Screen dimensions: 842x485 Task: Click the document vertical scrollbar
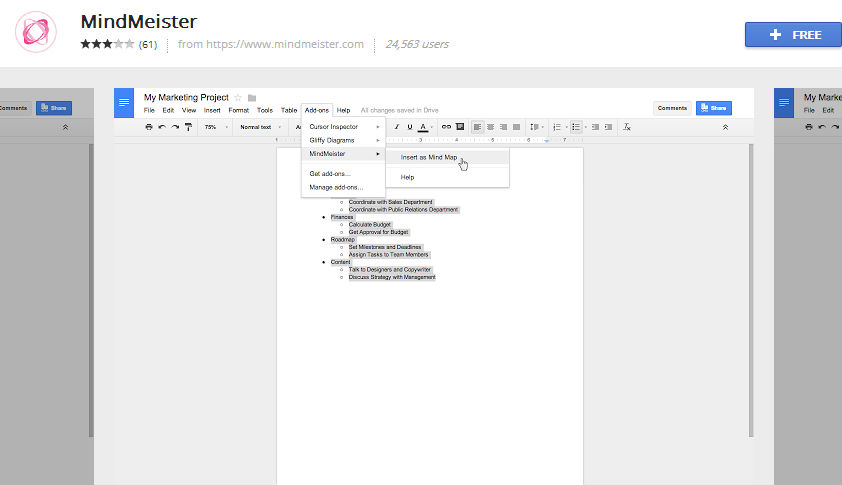coord(751,290)
